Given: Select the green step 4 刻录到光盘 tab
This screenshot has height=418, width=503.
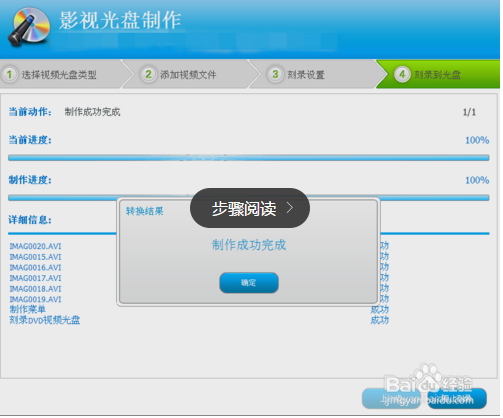Looking at the screenshot, I should coord(438,74).
